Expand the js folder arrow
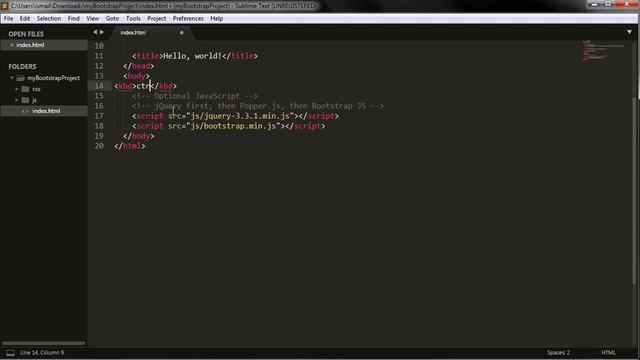 click(17, 100)
